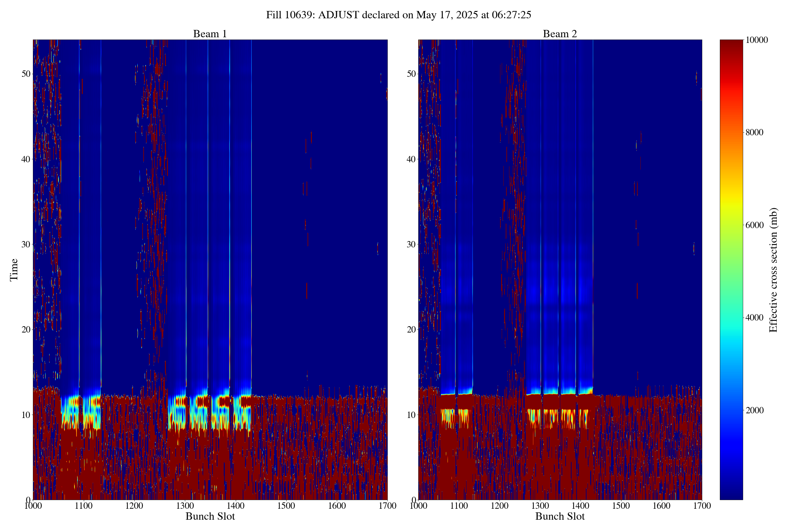Screen dimensions: 798x532
Task: Pick Beam 2 x-axis tick 1700
Action: [702, 506]
